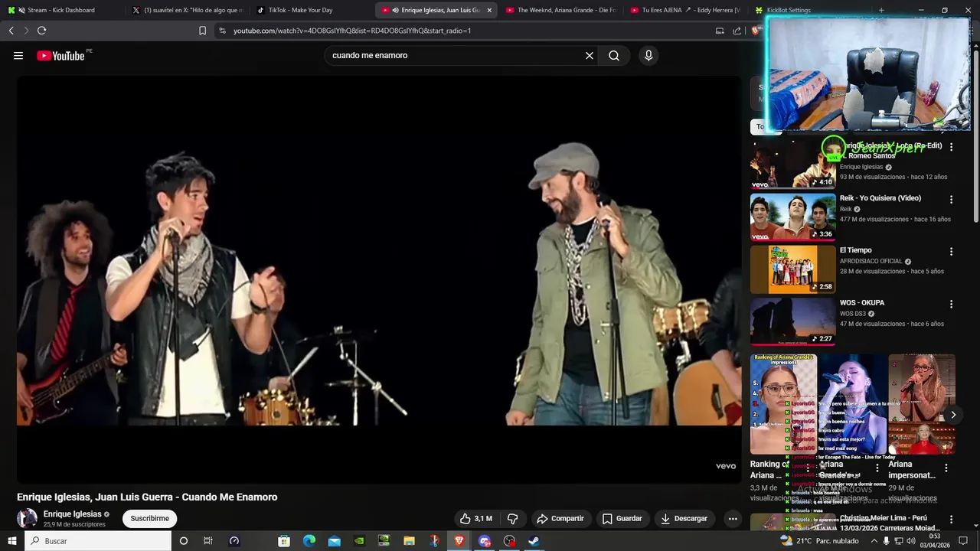980x551 pixels.
Task: Go back with browser back arrow
Action: pyautogui.click(x=11, y=31)
